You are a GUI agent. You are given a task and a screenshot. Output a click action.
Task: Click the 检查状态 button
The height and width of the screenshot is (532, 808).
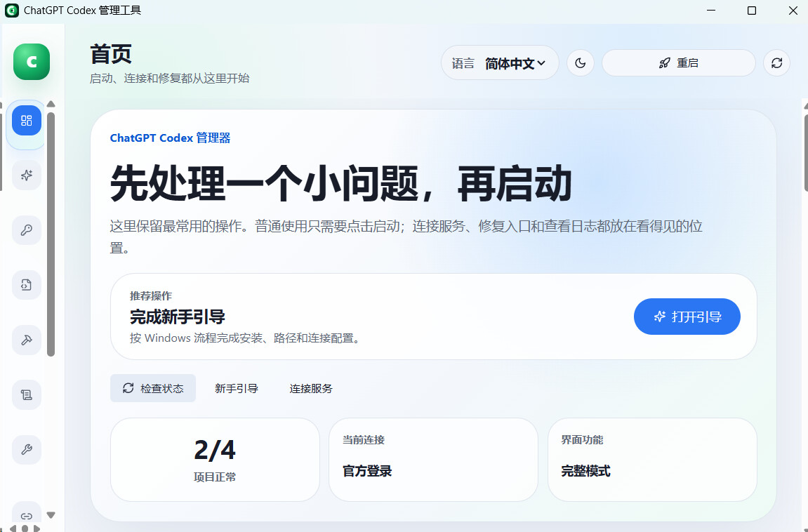[x=153, y=388]
